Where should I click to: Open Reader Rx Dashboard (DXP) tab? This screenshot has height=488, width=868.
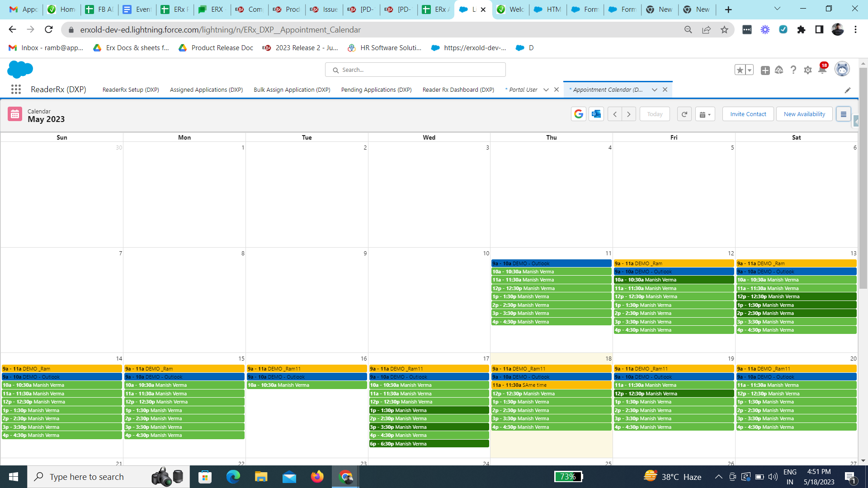pos(458,89)
